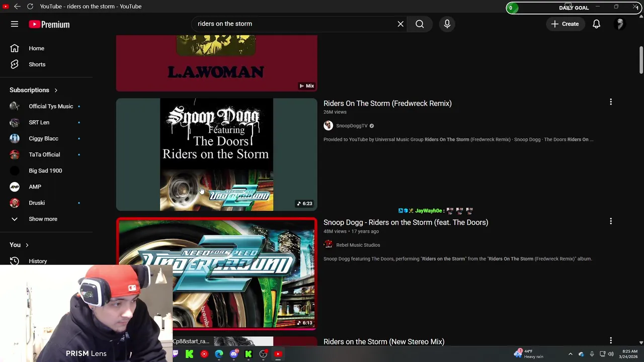Visit the Rebel Music Studios channel
This screenshot has width=644, height=362.
[358, 245]
